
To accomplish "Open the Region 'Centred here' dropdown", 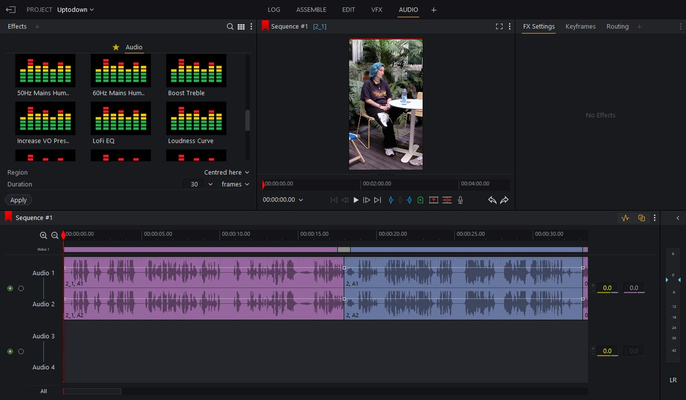I will 227,172.
